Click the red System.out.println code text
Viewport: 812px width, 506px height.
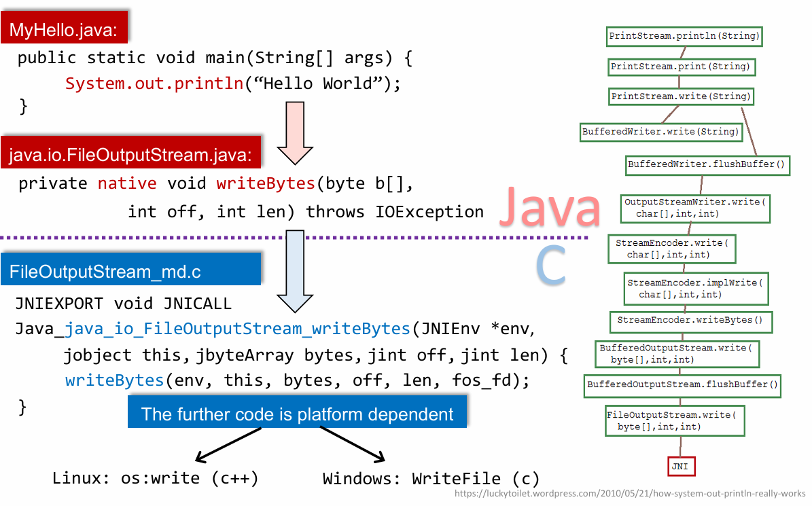point(154,84)
